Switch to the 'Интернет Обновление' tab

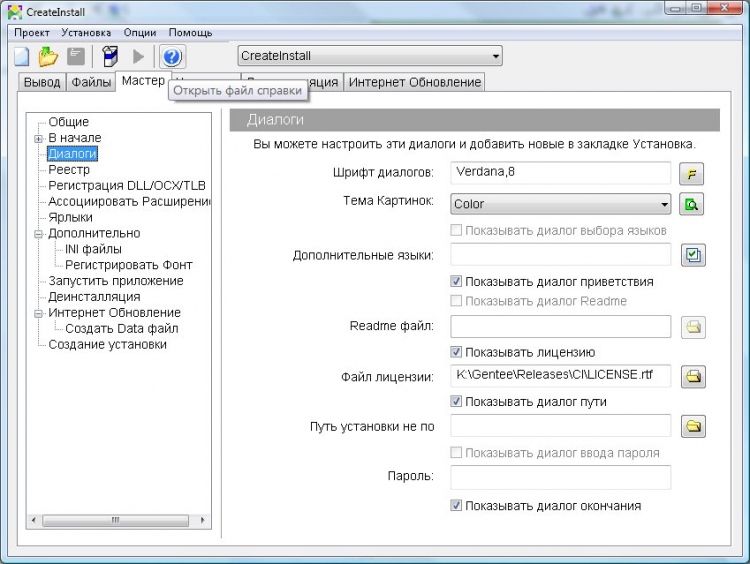[415, 82]
